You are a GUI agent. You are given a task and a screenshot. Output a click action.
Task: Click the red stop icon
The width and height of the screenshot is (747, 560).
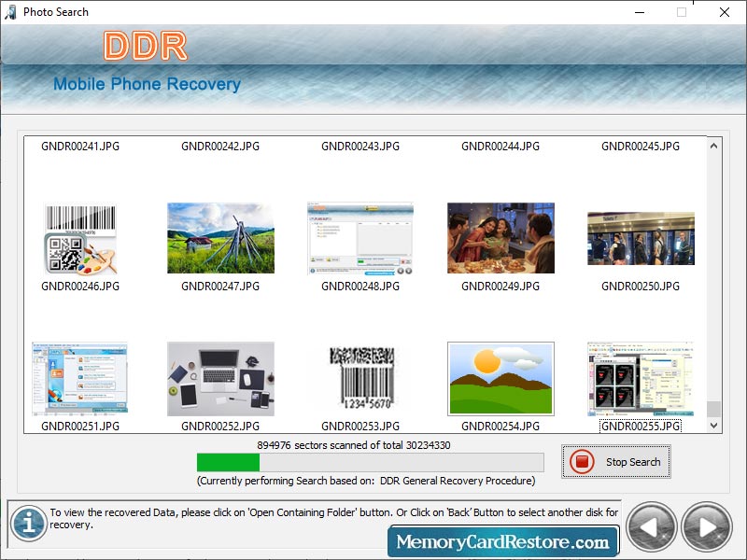coord(582,461)
